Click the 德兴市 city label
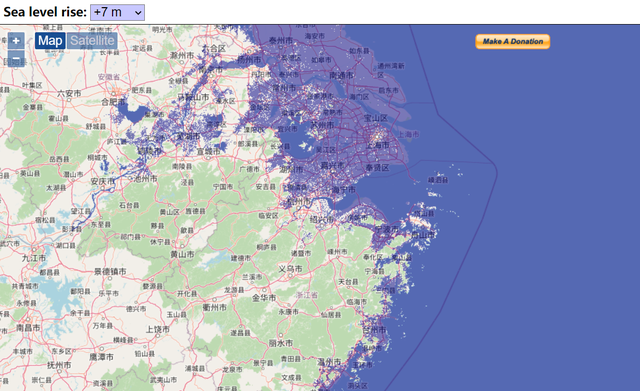The width and height of the screenshot is (640, 391). (136, 309)
